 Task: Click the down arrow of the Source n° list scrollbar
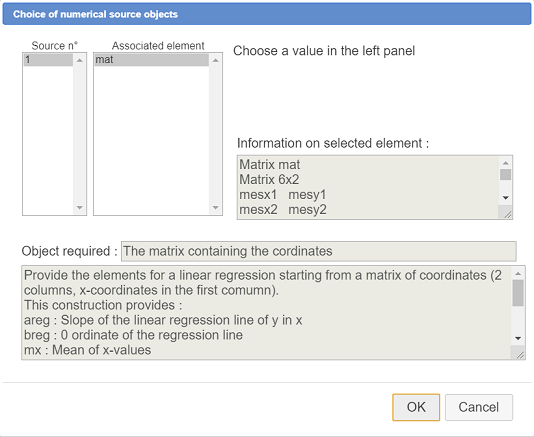(x=80, y=207)
